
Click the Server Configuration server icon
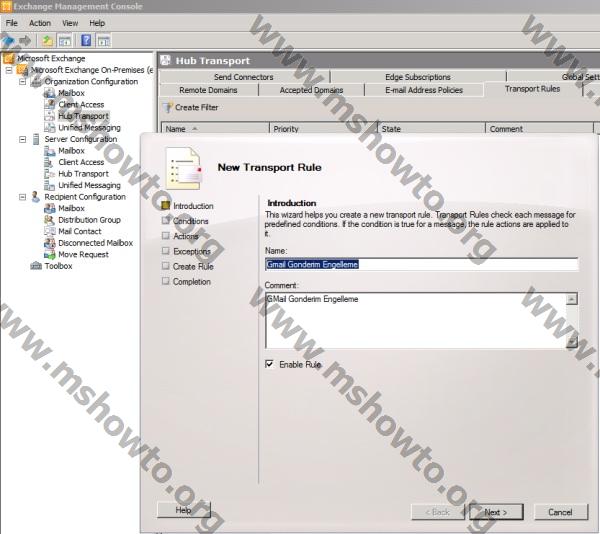36,139
